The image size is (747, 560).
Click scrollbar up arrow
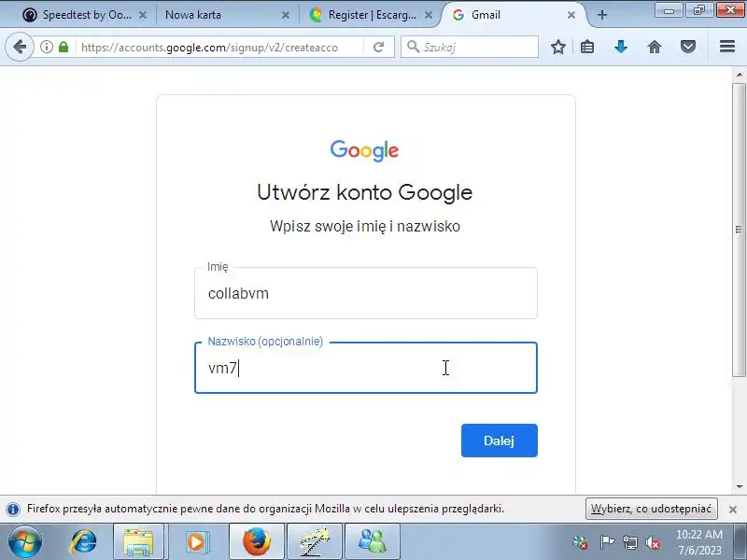(x=739, y=75)
